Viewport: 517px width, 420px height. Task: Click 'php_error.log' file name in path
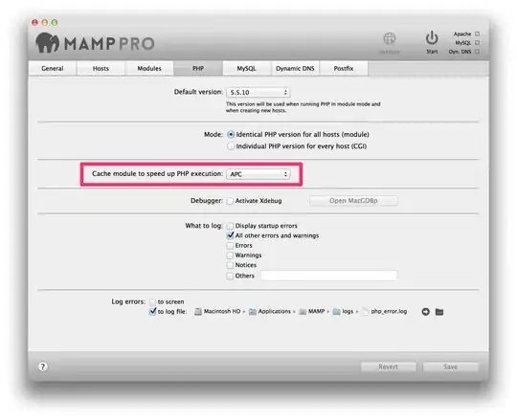[x=389, y=311]
